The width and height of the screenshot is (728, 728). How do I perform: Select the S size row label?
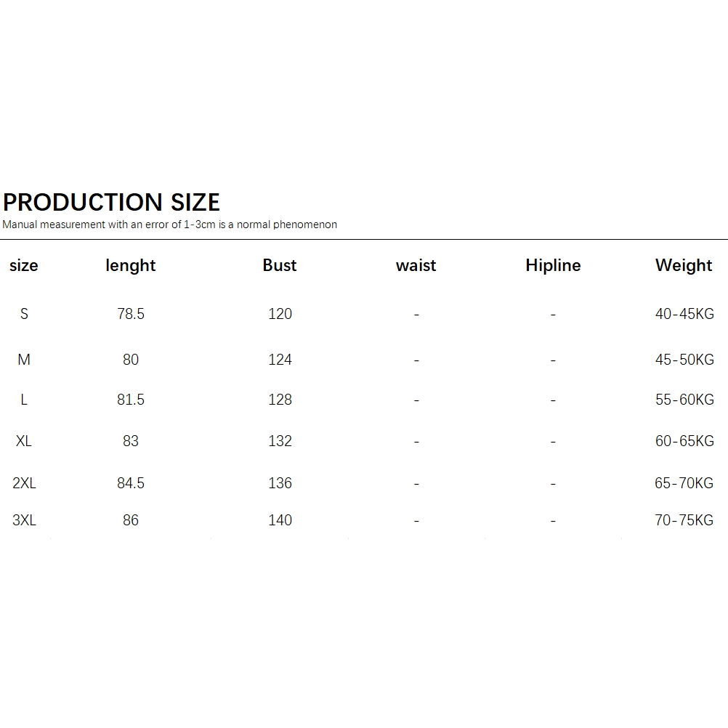coord(24,314)
